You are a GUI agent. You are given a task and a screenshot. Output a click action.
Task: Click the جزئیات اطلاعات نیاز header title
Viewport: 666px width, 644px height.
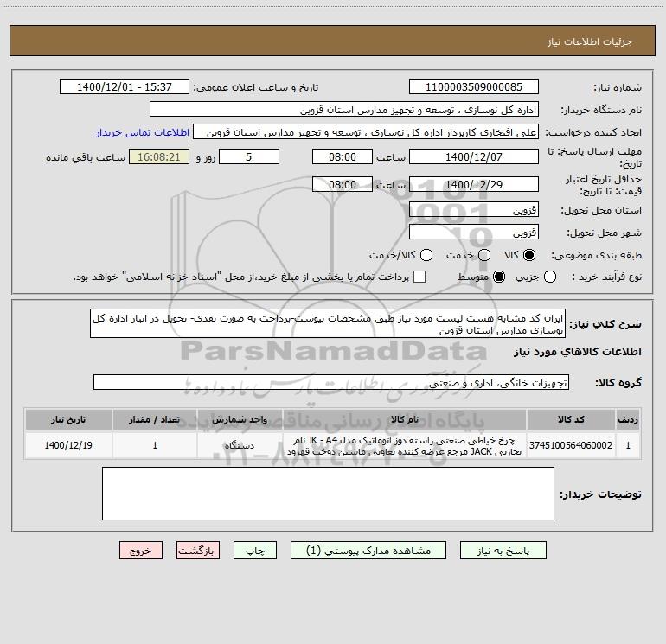[x=589, y=41]
